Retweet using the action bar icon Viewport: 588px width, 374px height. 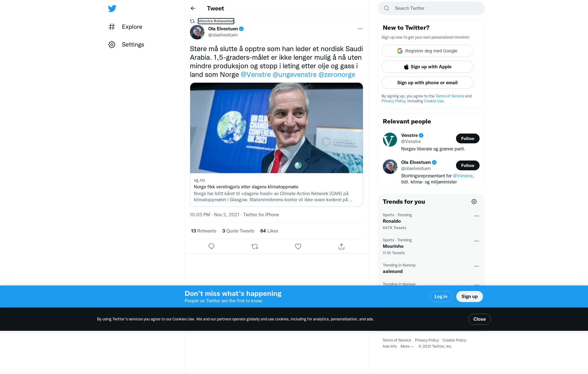[255, 246]
